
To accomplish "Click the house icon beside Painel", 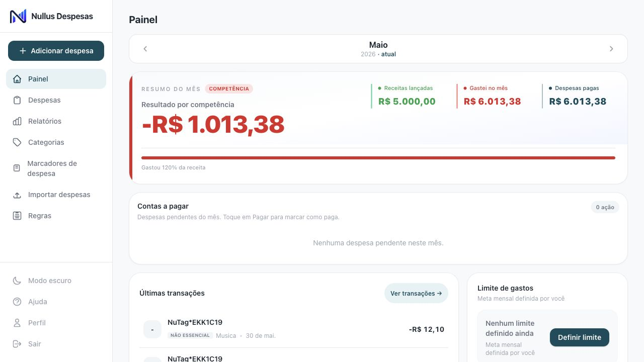I will [x=17, y=79].
